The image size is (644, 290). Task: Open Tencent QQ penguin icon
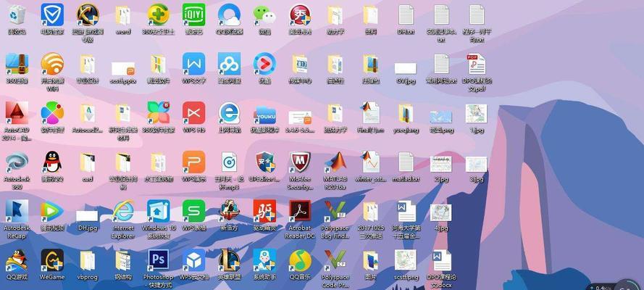tap(52, 162)
